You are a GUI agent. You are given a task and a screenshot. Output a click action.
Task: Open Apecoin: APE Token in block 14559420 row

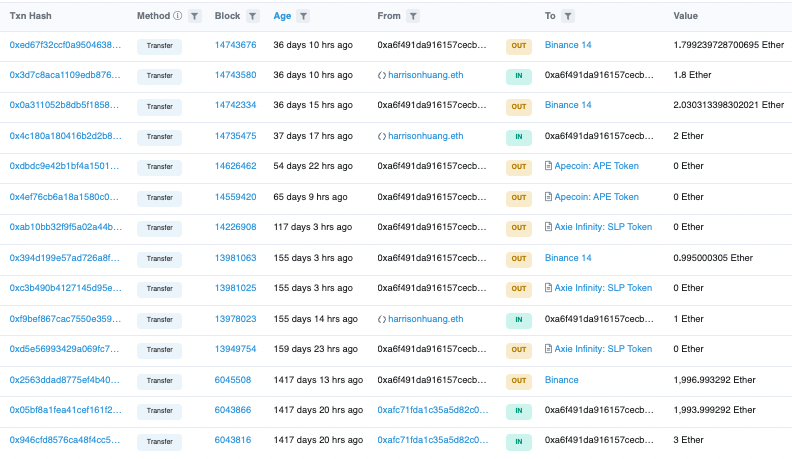[x=597, y=197]
